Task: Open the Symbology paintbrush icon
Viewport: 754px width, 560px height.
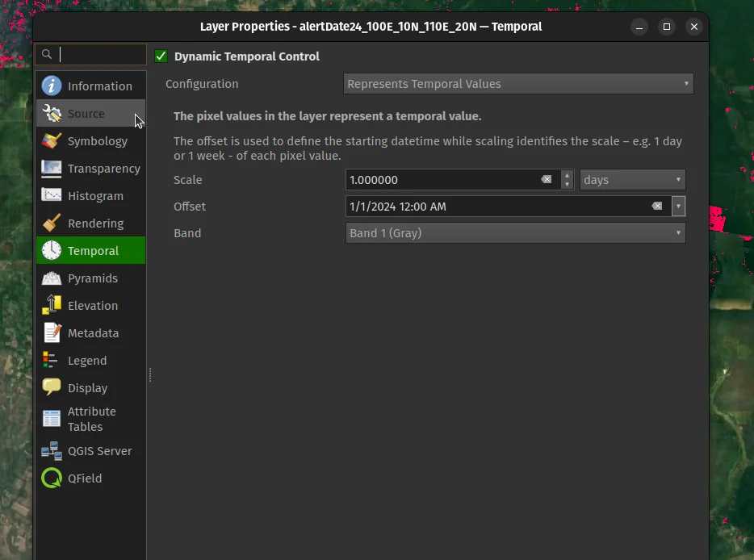Action: pos(52,141)
